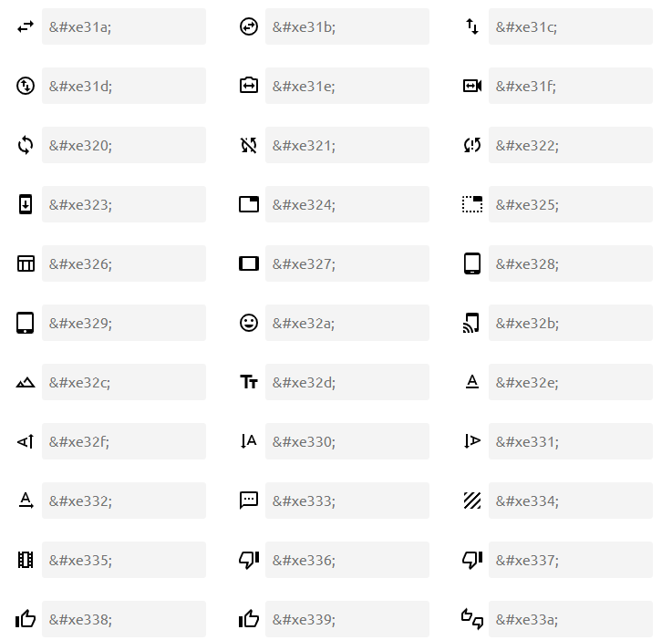Click the switch video camera icon
This screenshot has height=640, width=672.
click(x=471, y=86)
